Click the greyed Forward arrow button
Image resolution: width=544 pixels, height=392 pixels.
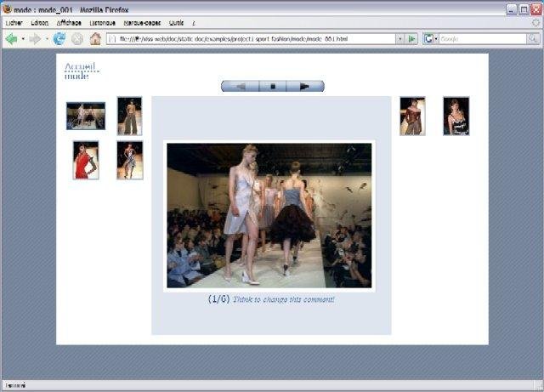(35, 39)
